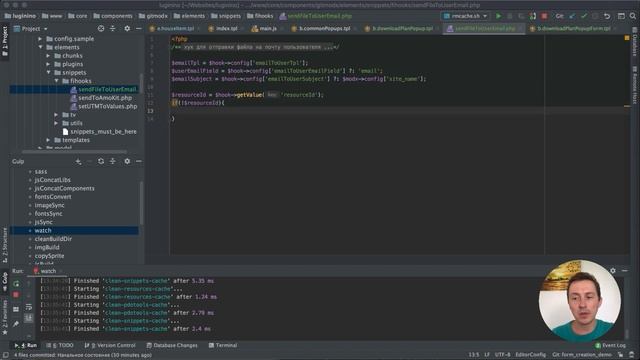The height and width of the screenshot is (360, 640).
Task: Open the TODO tool window
Action: pyautogui.click(x=60, y=345)
